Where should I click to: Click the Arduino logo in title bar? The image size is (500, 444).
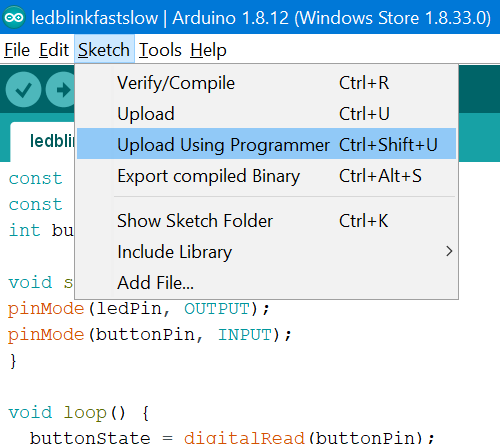(14, 17)
